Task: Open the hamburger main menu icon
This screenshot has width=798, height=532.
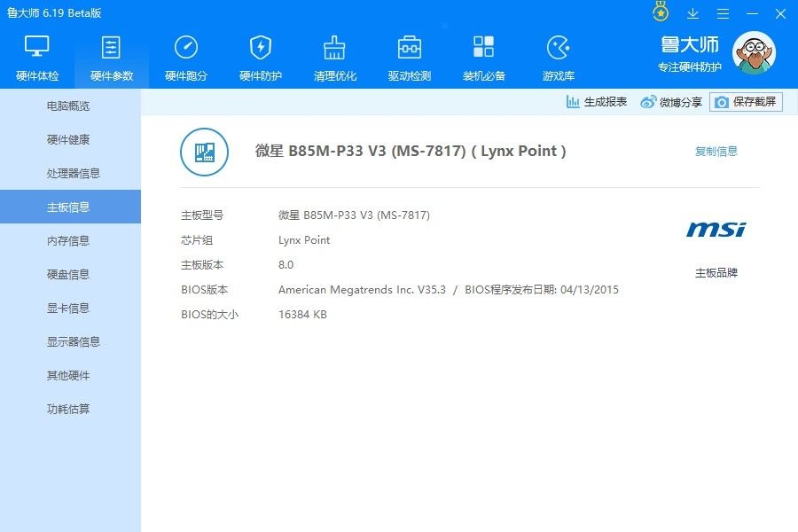Action: [x=723, y=14]
